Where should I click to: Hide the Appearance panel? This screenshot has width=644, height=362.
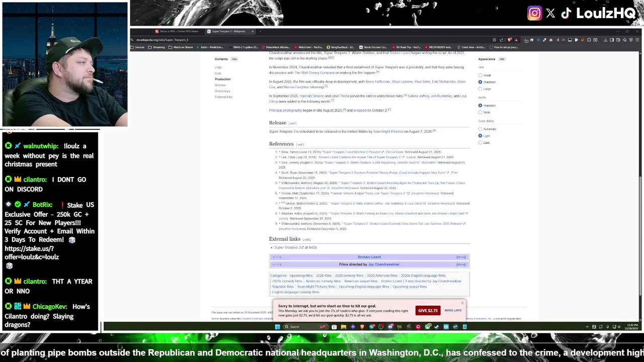tap(502, 59)
